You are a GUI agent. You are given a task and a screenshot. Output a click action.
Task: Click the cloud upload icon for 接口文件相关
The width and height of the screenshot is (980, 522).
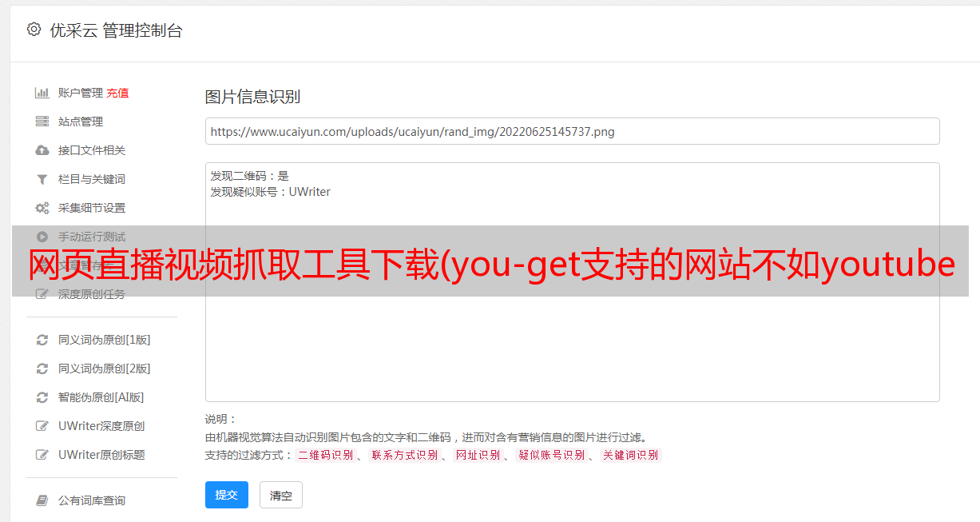click(42, 150)
